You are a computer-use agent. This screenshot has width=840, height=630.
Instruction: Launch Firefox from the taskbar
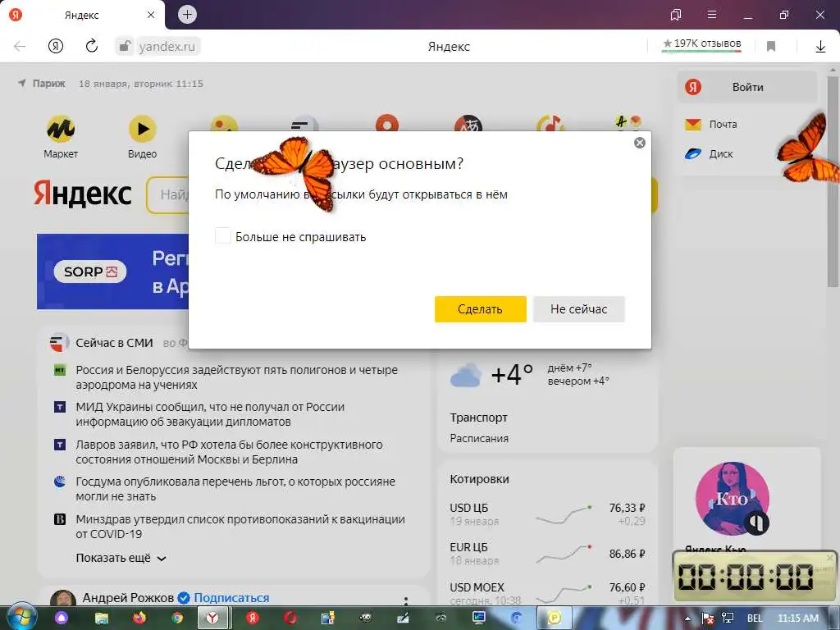pyautogui.click(x=139, y=618)
